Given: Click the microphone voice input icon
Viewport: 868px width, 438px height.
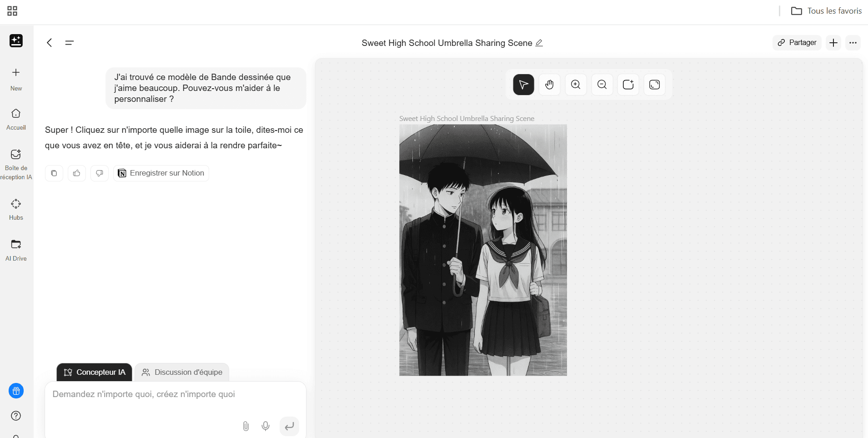Looking at the screenshot, I should tap(266, 426).
